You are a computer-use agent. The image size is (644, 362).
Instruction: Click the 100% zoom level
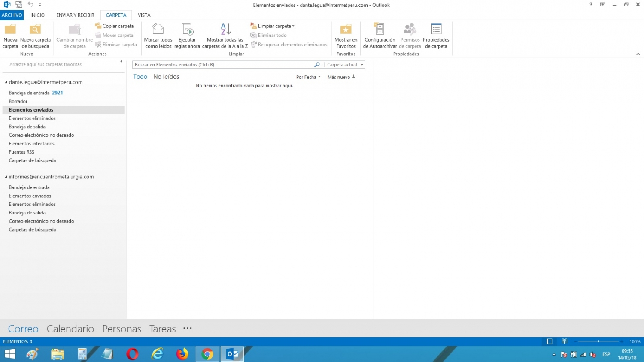pos(635,342)
